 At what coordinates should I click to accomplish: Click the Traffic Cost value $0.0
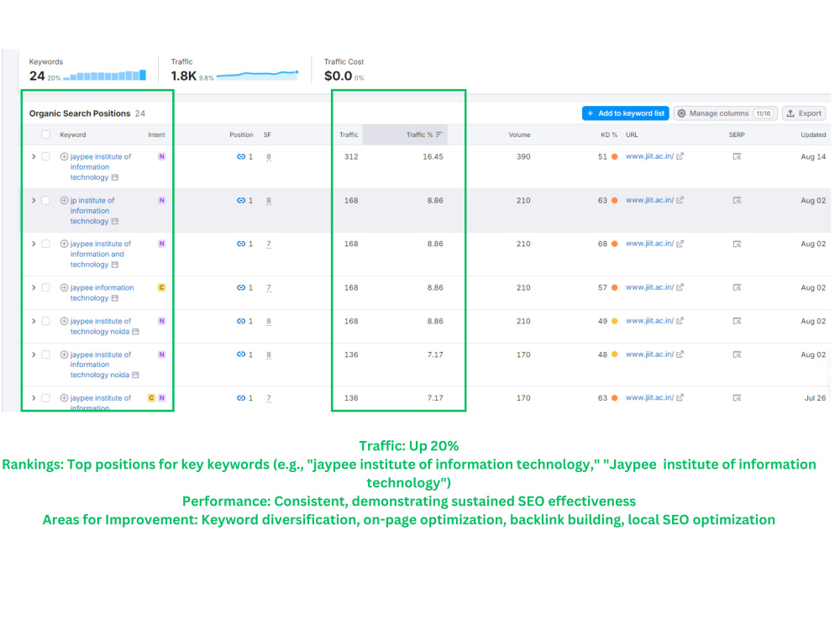338,76
